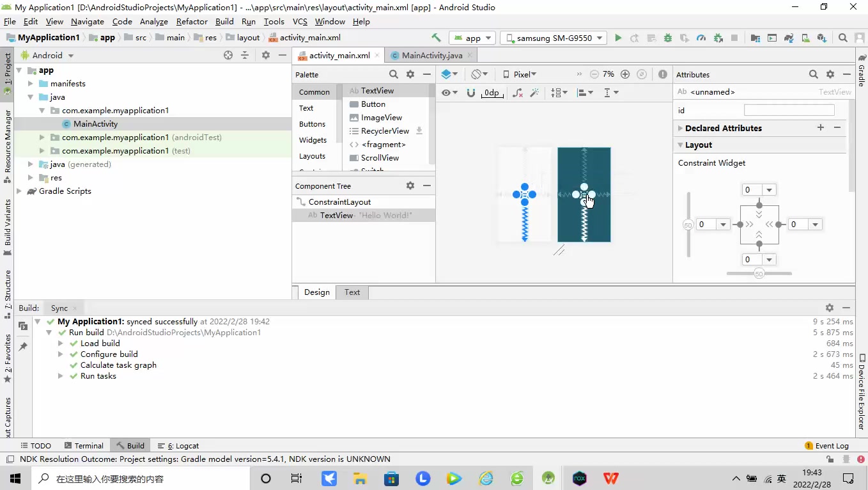Screen dimensions: 868x490
Task: Adjust the vertical bias slider handle
Action: pyautogui.click(x=688, y=225)
